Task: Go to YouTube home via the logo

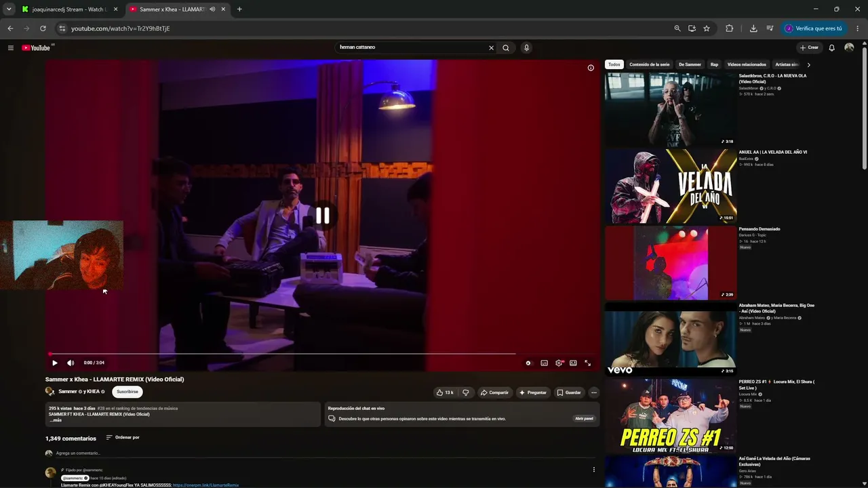Action: (x=37, y=47)
